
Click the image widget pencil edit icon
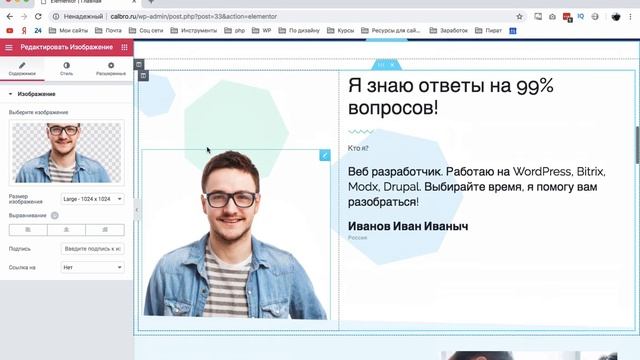pos(325,156)
